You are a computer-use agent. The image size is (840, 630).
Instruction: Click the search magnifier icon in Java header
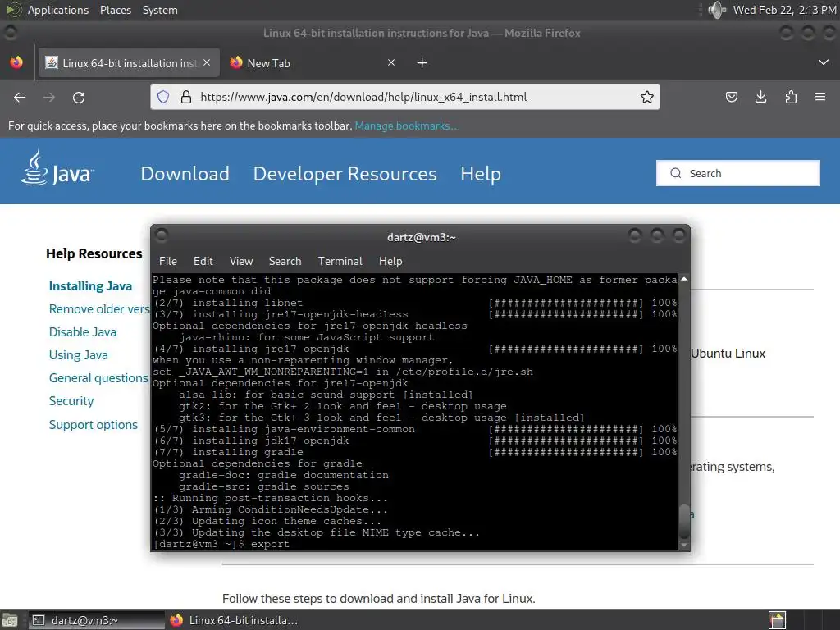point(676,173)
